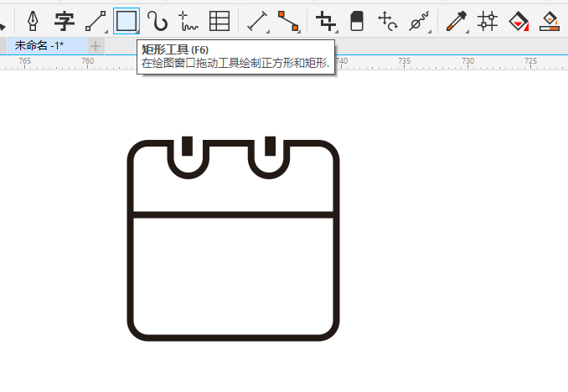The image size is (568, 392).
Task: Click the right calendar ring tab shape
Action: click(x=271, y=146)
